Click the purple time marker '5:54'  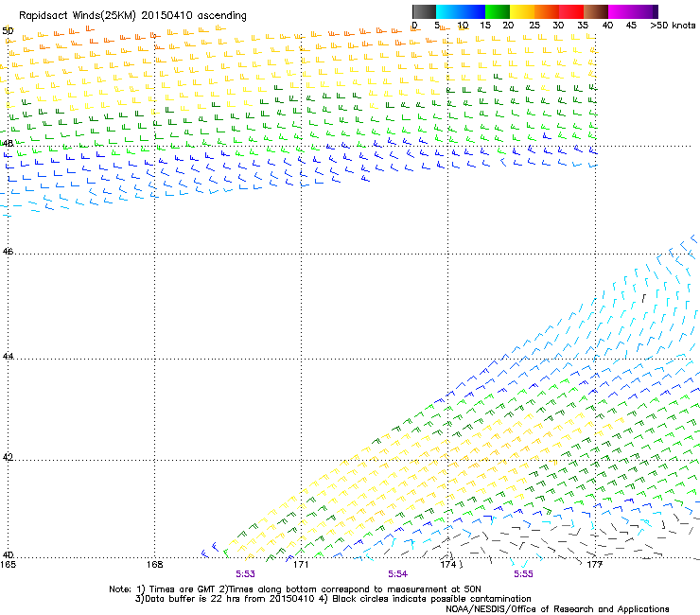[x=397, y=574]
